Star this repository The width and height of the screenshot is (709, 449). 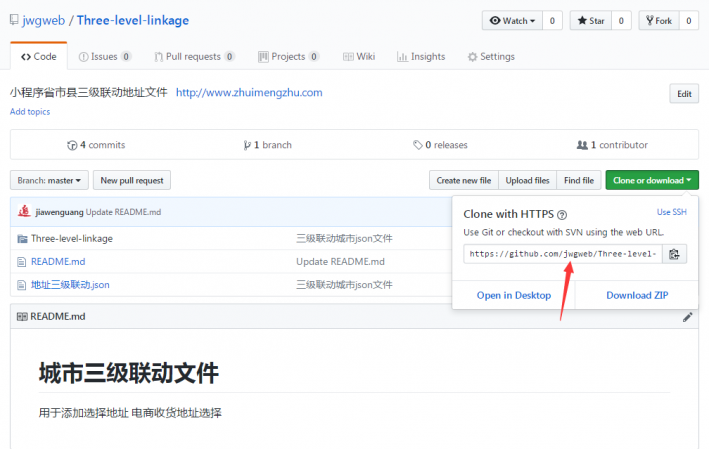[x=591, y=21]
